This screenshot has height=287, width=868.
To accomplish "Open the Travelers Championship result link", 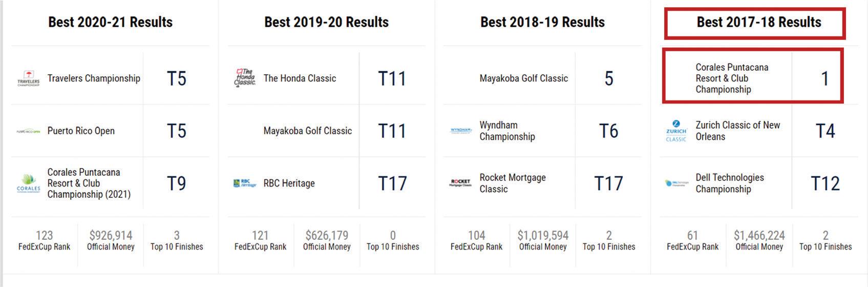I will tap(94, 78).
